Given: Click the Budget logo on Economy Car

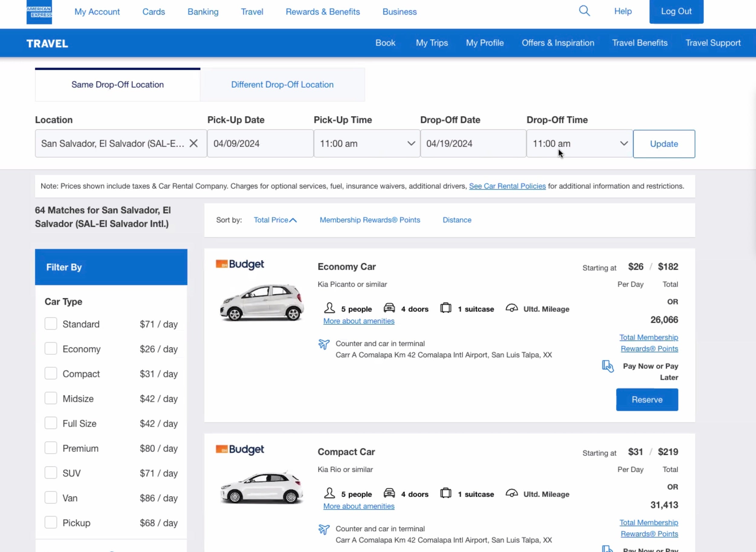Looking at the screenshot, I should click(x=240, y=264).
